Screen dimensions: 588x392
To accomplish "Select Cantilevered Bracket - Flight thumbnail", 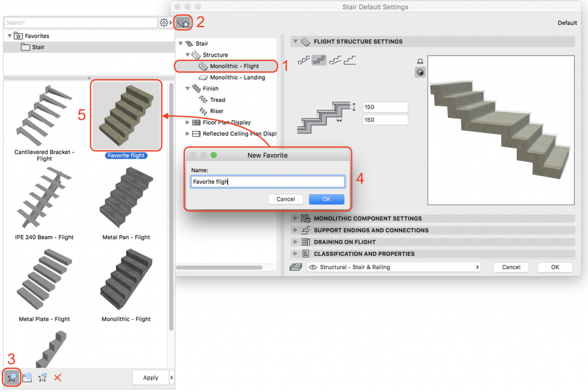I will [44, 116].
